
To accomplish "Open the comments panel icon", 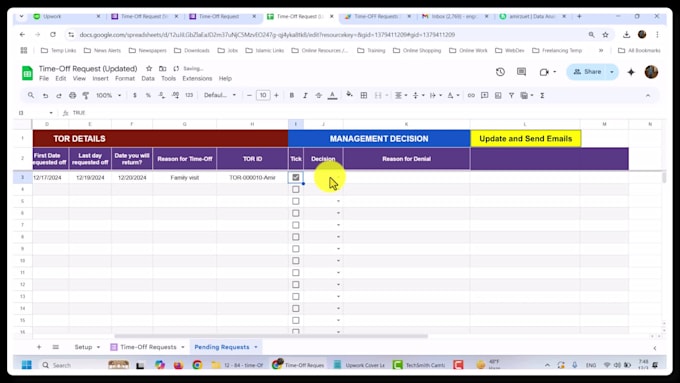I will point(522,72).
